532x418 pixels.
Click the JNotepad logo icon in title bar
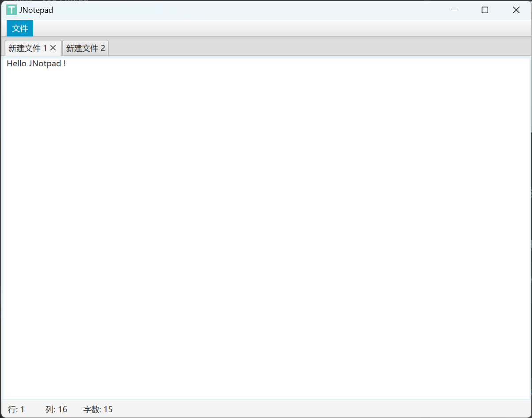[x=11, y=10]
